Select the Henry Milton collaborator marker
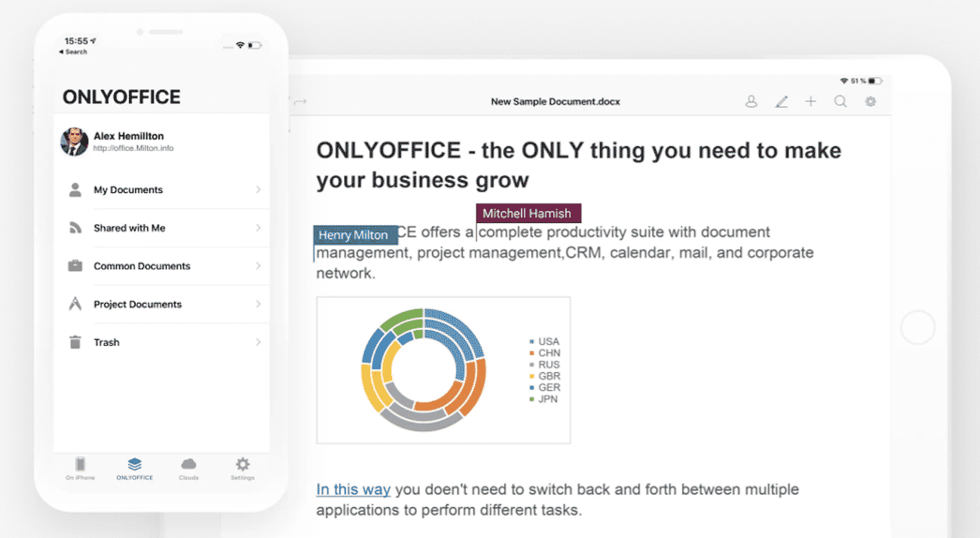The height and width of the screenshot is (538, 980). click(x=355, y=235)
